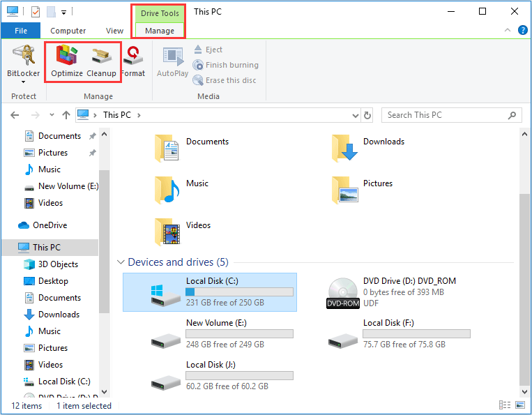Image resolution: width=532 pixels, height=415 pixels.
Task: Open the recent locations dropdown
Action: click(x=52, y=115)
